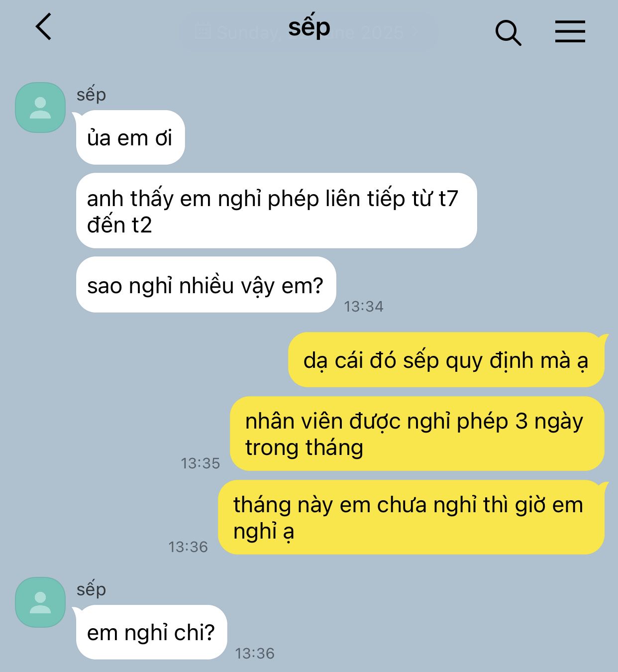The width and height of the screenshot is (618, 672).
Task: Tap sếp's avatar beside last message
Action: pyautogui.click(x=40, y=602)
